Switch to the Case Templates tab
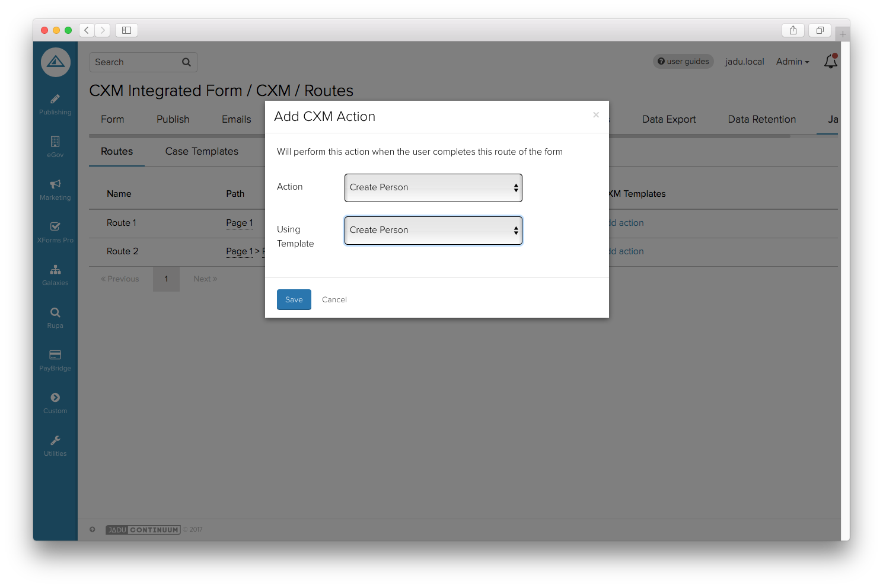Image resolution: width=883 pixels, height=588 pixels. [x=202, y=152]
